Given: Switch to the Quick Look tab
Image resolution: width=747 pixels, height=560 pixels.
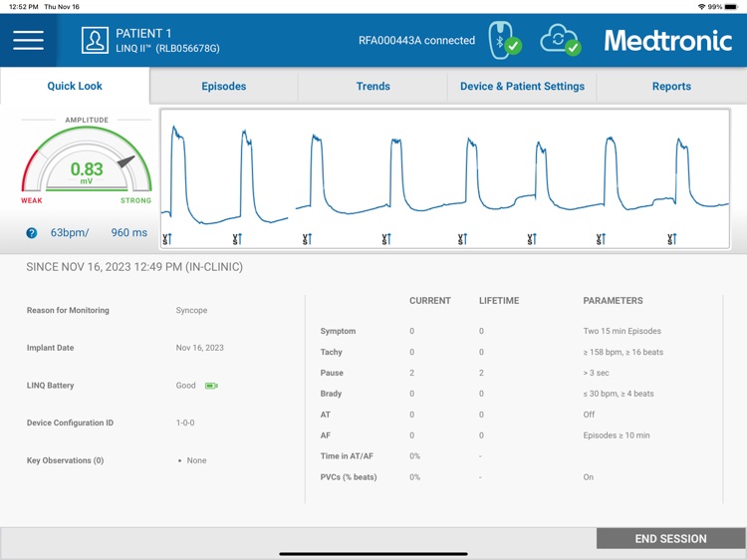Looking at the screenshot, I should coord(75,86).
